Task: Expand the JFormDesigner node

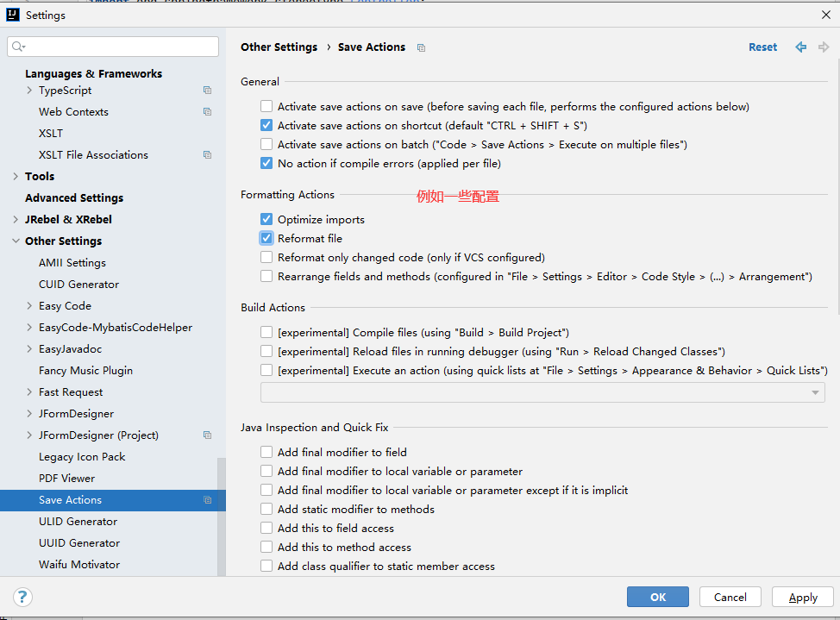Action: coord(29,414)
